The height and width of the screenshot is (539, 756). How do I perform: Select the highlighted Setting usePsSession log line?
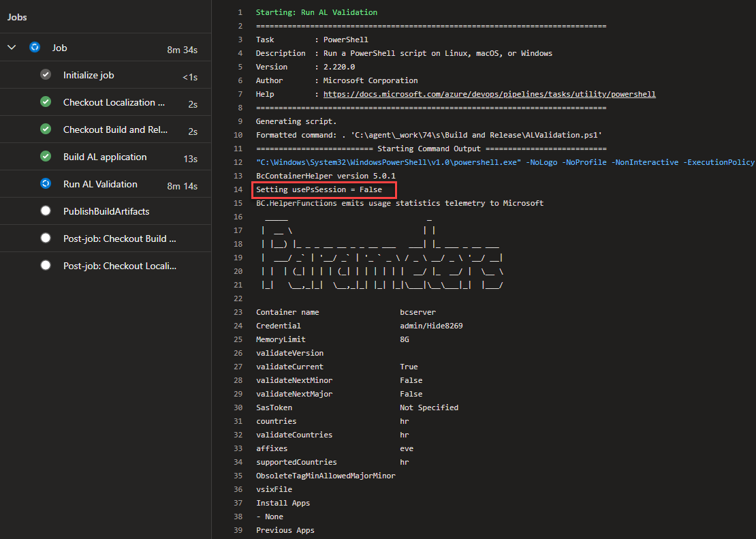click(x=324, y=189)
